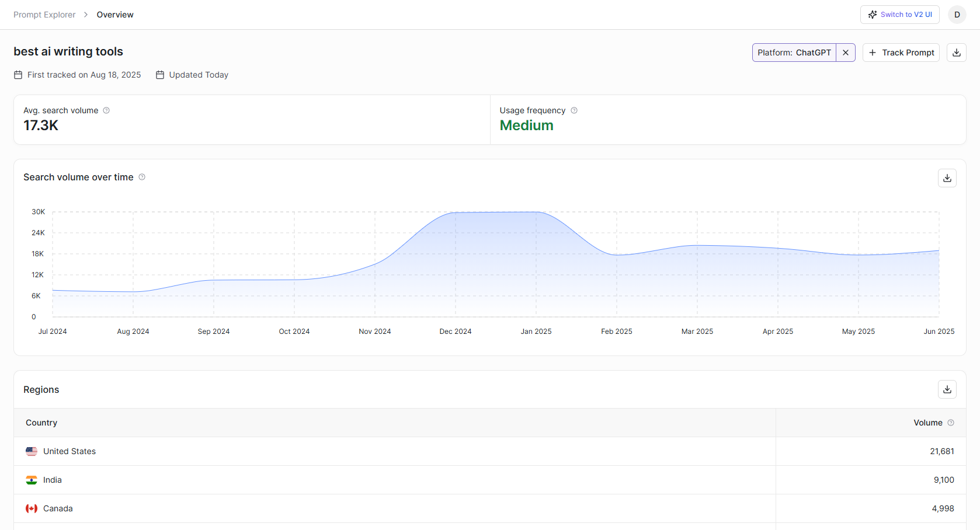Download the Regions table
980x530 pixels.
point(947,389)
